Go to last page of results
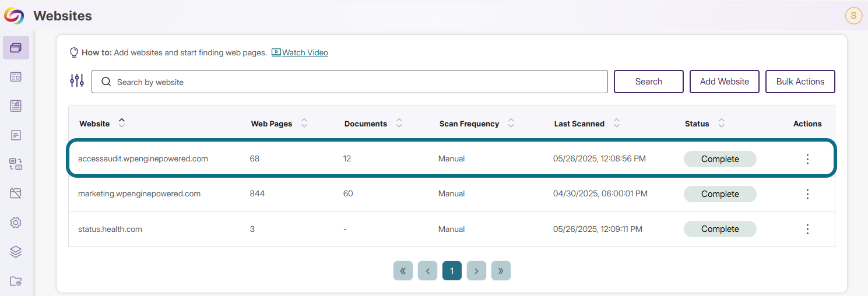 pos(501,271)
